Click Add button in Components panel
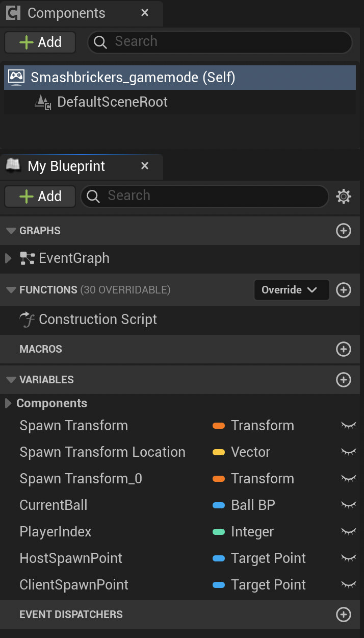The width and height of the screenshot is (364, 638). pos(40,42)
